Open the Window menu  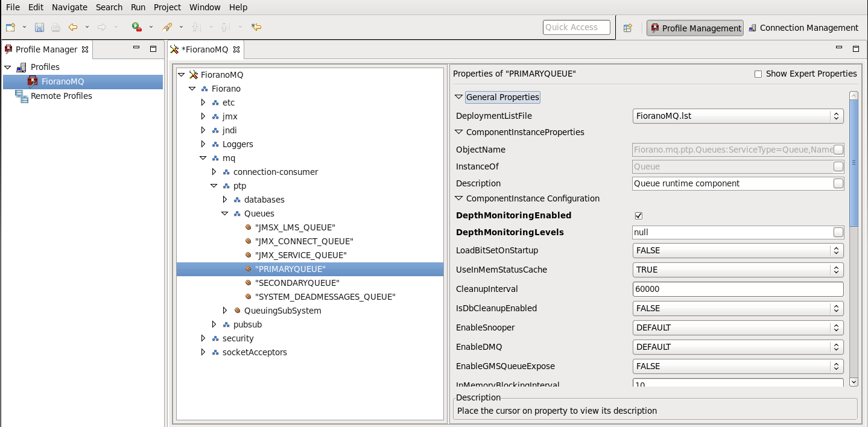pos(204,7)
